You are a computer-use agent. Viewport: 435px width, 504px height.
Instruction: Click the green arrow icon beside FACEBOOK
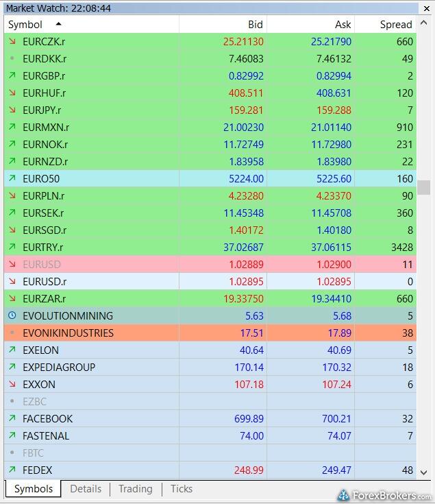tap(12, 419)
